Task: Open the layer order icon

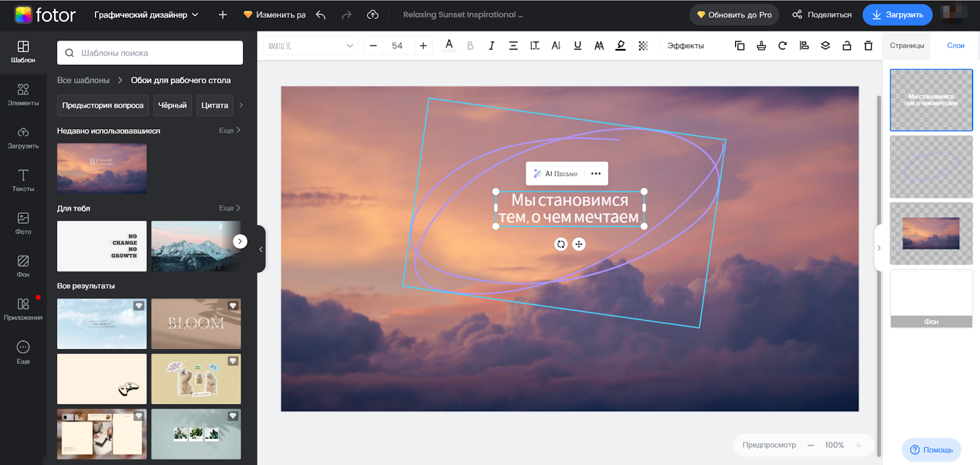Action: 825,46
